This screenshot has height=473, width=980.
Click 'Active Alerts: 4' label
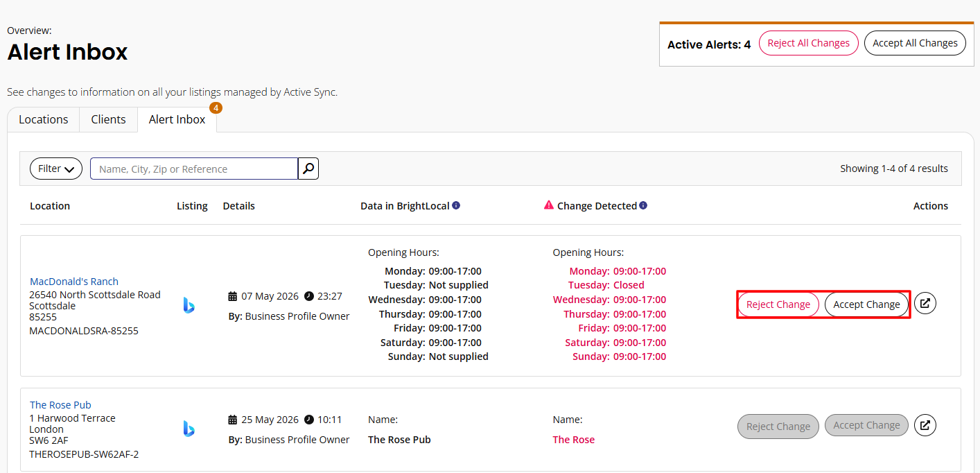(x=709, y=44)
